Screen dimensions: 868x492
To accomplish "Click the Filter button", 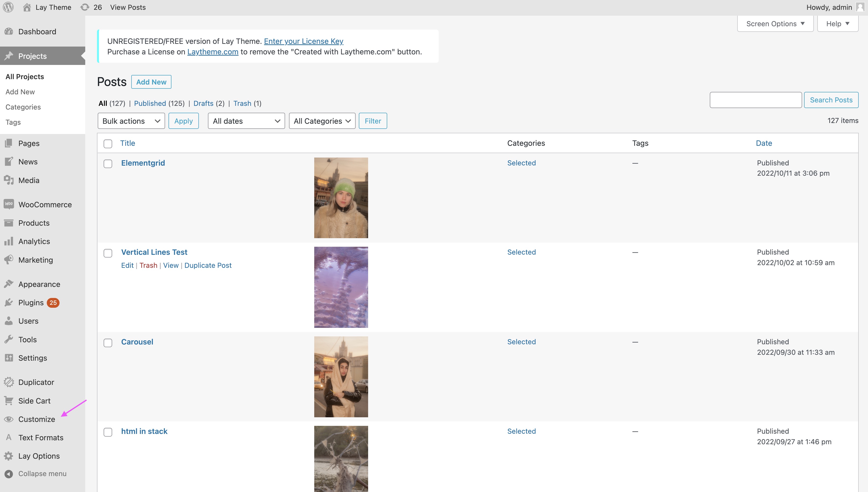I will pyautogui.click(x=373, y=121).
